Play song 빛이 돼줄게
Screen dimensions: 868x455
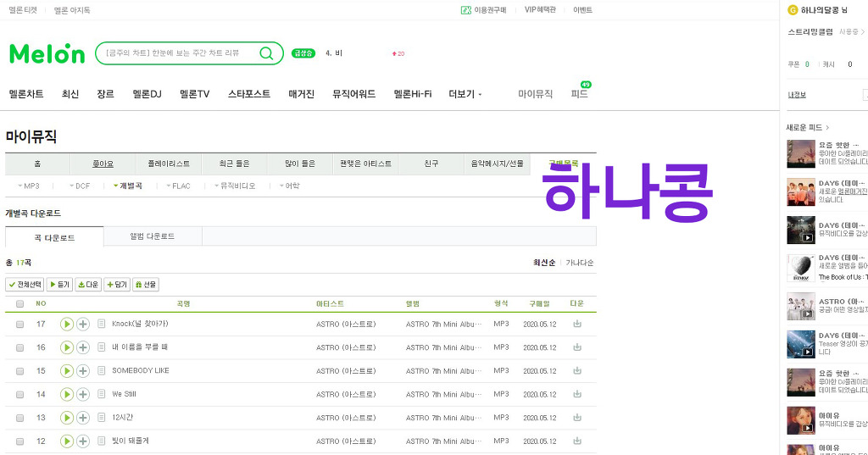[x=66, y=441]
